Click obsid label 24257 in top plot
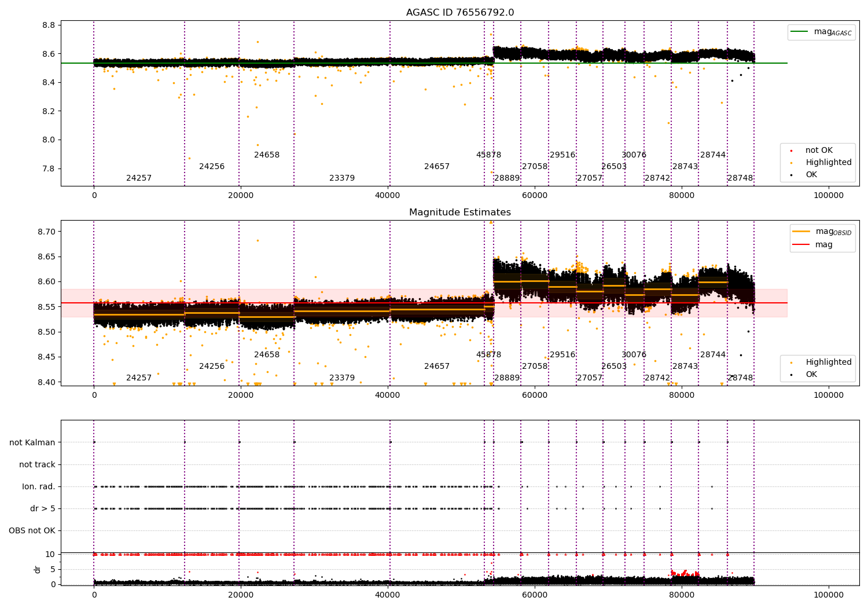This screenshot has height=608, width=868. [x=139, y=178]
